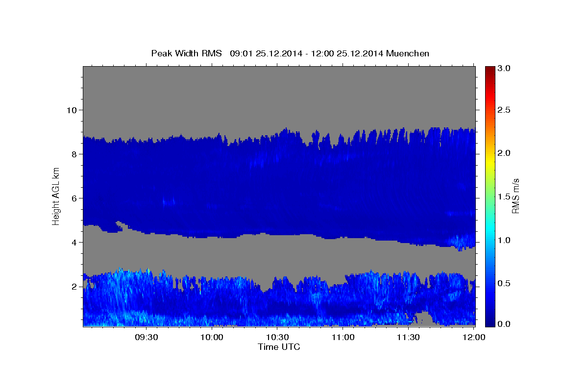Click the colorbar value 1.0
Screen dimensions: 588x392
tap(505, 240)
